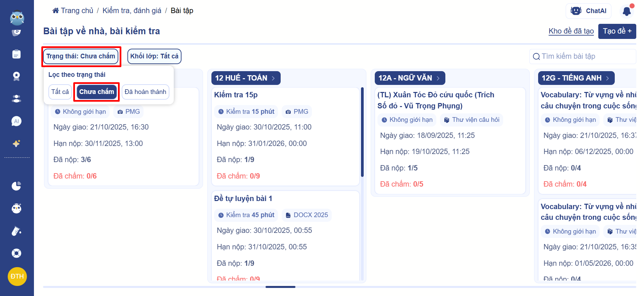Open the clipboard assignments sidebar icon
Screen dimensions: 644x296
pyautogui.click(x=16, y=54)
